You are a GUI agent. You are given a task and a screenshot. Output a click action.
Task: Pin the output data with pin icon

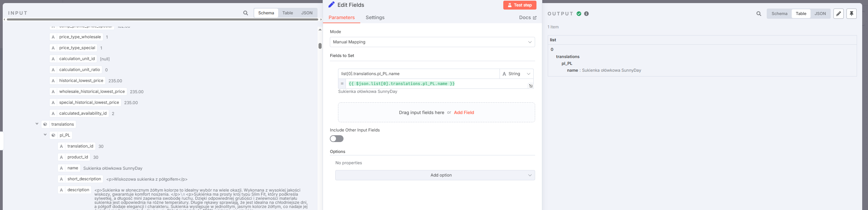coord(852,14)
